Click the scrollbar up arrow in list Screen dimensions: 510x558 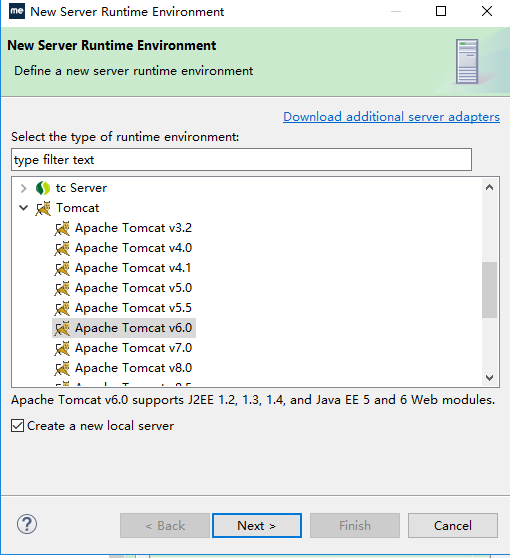[489, 187]
